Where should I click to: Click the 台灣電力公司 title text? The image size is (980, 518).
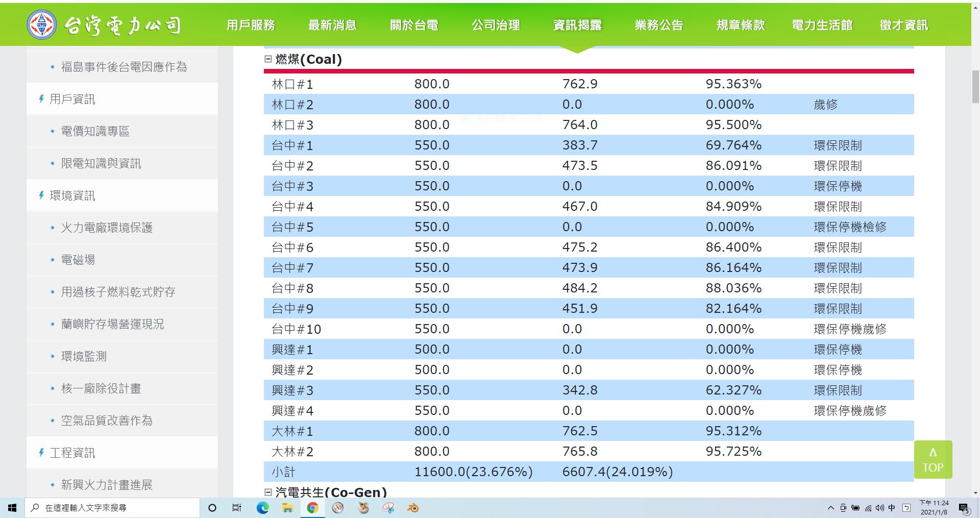click(122, 25)
